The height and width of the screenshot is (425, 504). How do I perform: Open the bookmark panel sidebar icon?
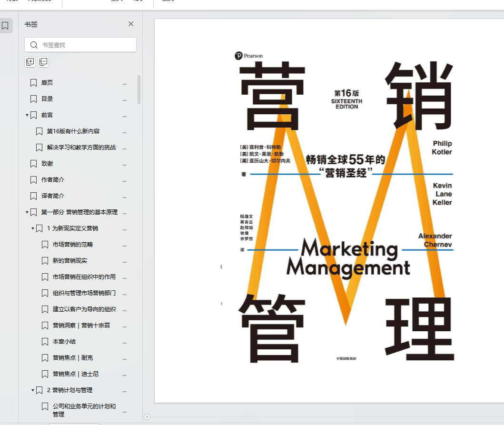[x=5, y=26]
